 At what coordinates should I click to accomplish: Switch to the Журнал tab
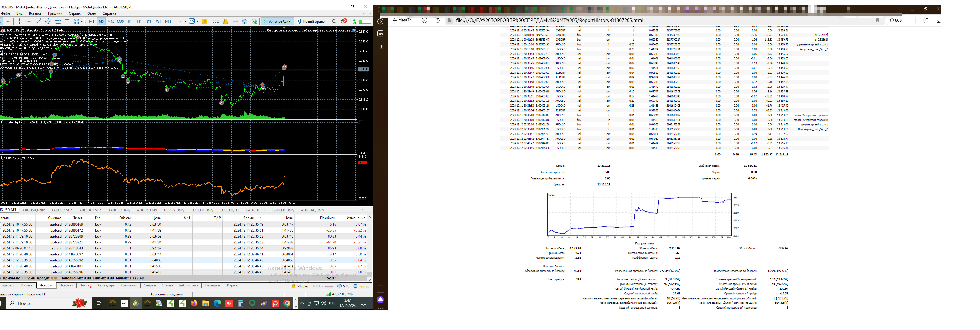[233, 286]
